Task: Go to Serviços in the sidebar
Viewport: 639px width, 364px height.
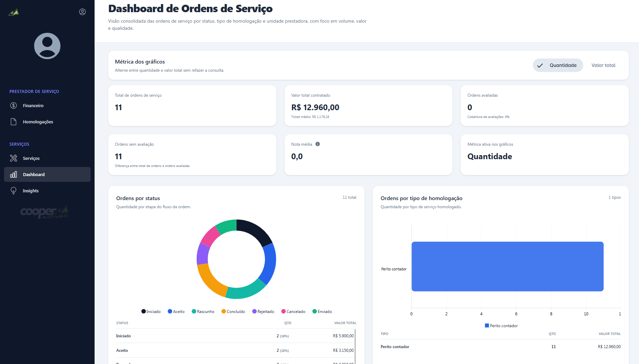Action: pos(47,158)
